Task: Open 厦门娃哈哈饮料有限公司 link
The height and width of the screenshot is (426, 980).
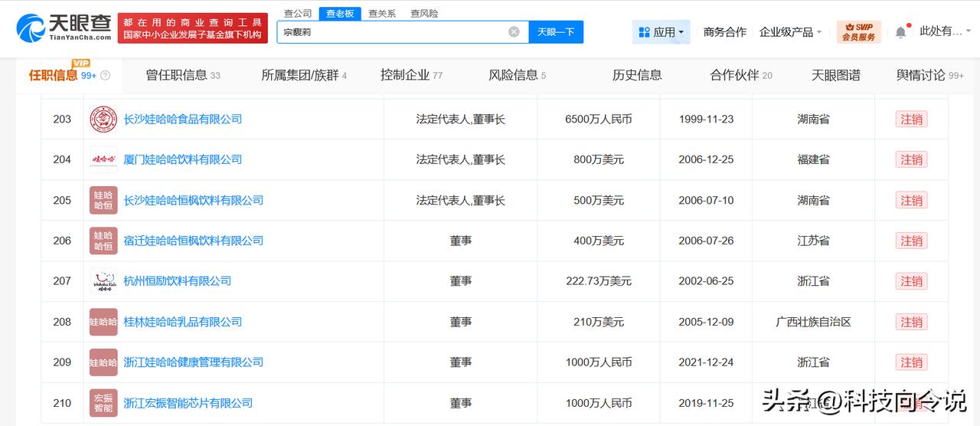Action: coord(183,159)
